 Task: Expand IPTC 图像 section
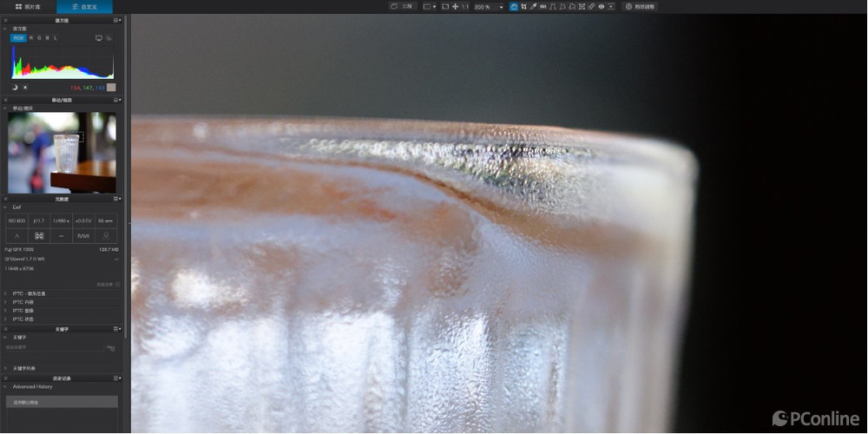(x=5, y=311)
